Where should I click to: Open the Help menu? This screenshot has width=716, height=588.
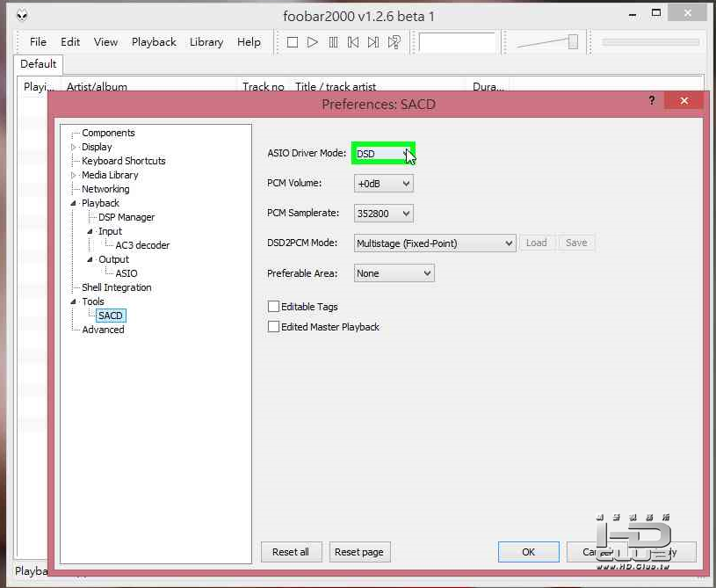[x=249, y=42]
